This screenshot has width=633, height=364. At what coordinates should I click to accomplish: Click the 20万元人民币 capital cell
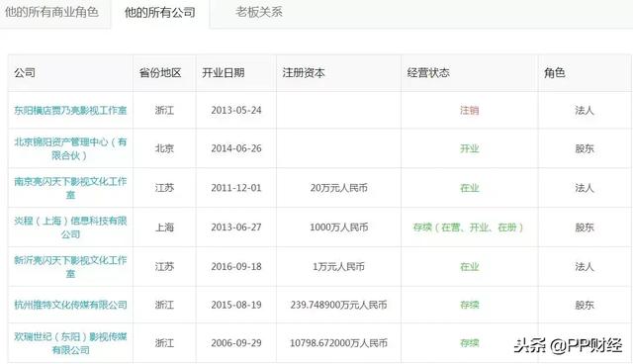pyautogui.click(x=338, y=188)
